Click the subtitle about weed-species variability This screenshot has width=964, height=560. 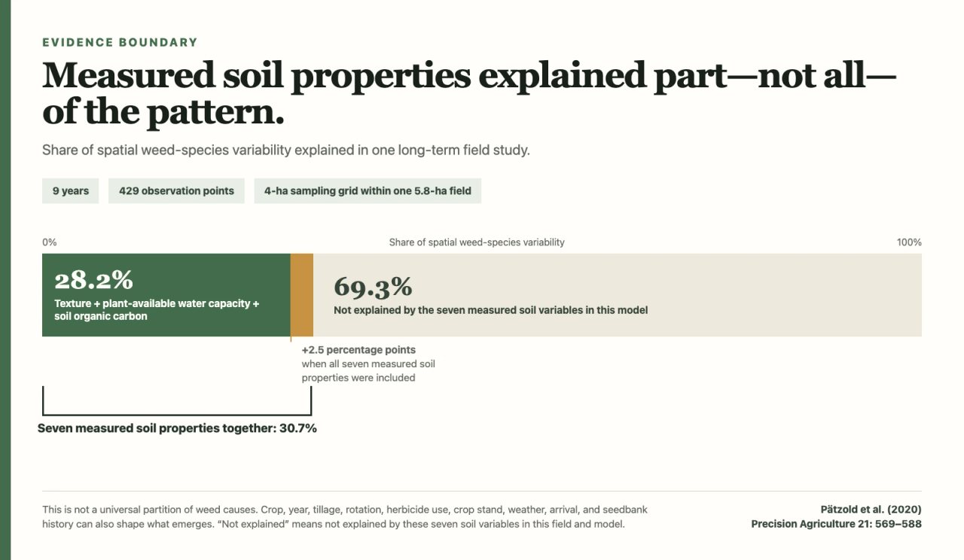tap(286, 150)
